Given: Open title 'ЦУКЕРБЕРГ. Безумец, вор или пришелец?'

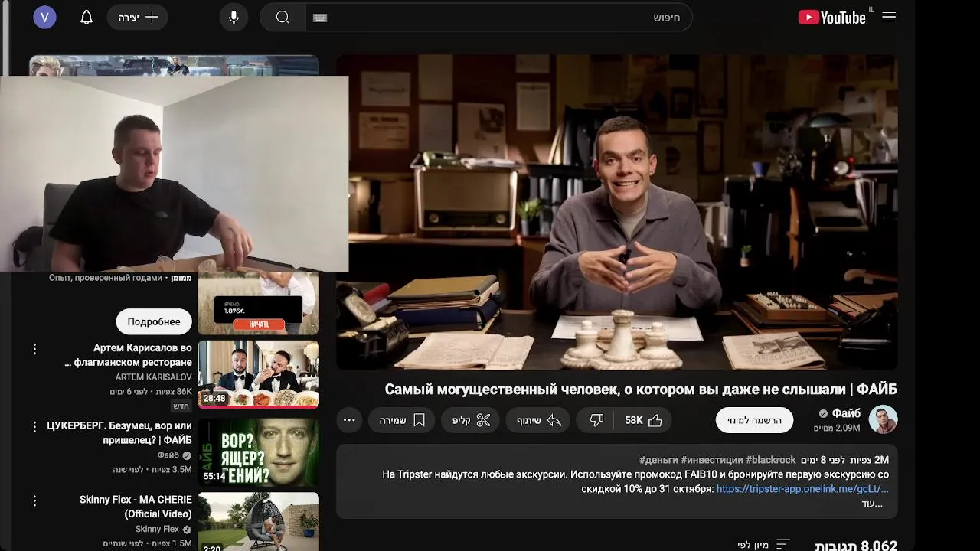Looking at the screenshot, I should [x=119, y=432].
